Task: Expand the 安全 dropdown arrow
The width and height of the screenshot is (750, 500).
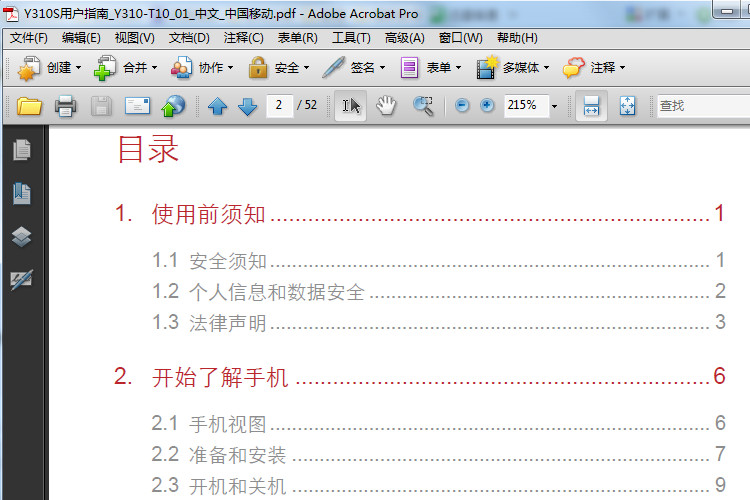Action: (307, 68)
